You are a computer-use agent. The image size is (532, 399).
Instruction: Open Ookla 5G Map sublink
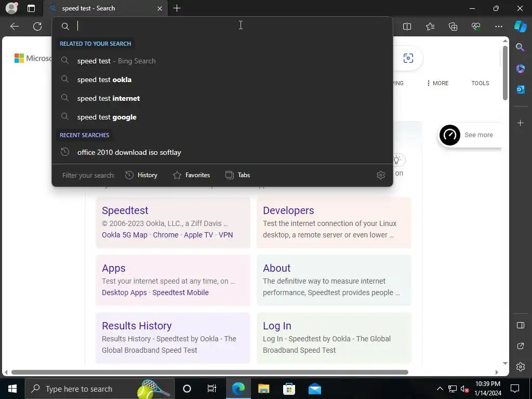[x=125, y=235]
